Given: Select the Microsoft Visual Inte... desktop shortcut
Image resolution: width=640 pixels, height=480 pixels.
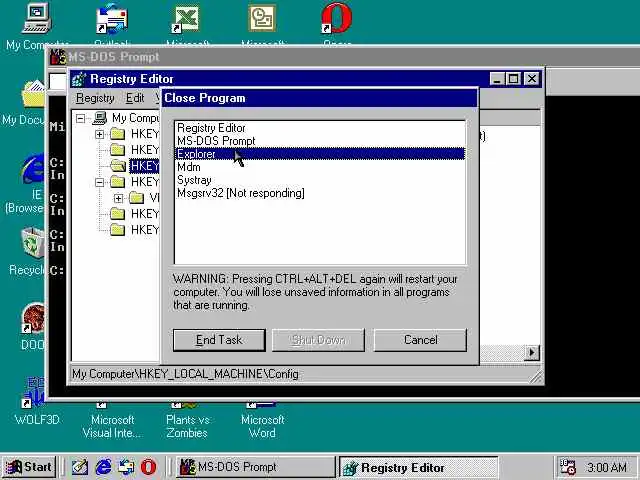Looking at the screenshot, I should pyautogui.click(x=112, y=426).
